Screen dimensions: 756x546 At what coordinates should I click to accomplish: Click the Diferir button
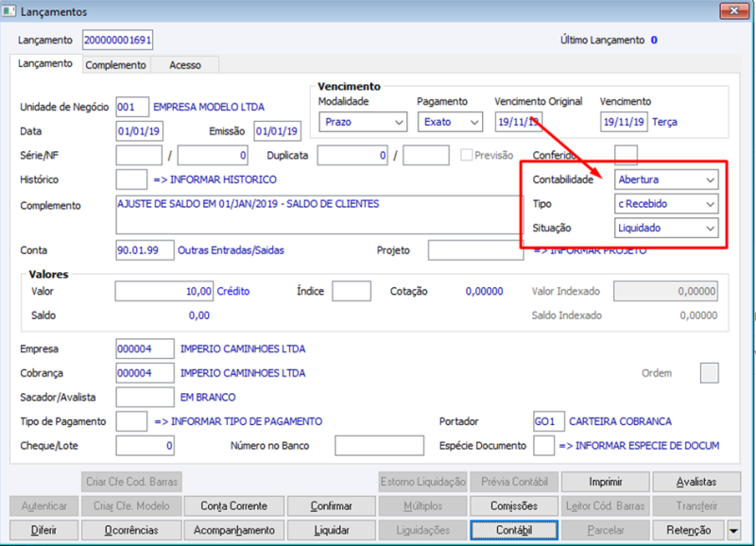click(x=43, y=530)
